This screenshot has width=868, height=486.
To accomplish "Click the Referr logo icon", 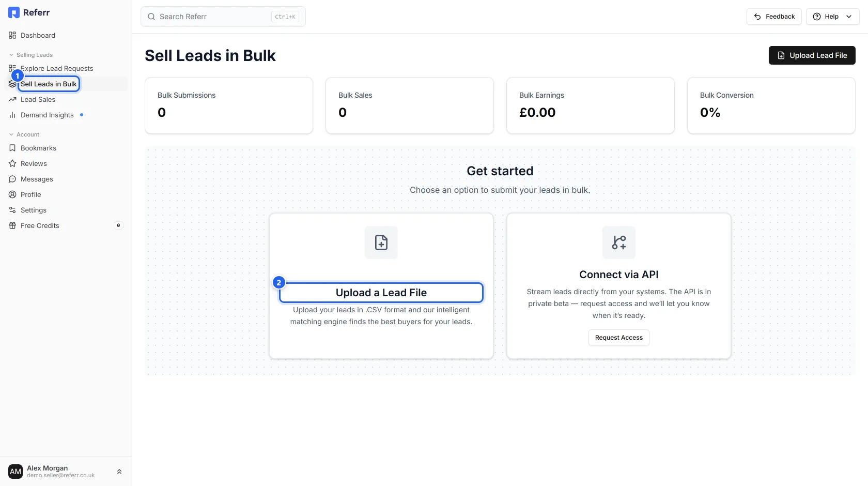I will (x=14, y=12).
